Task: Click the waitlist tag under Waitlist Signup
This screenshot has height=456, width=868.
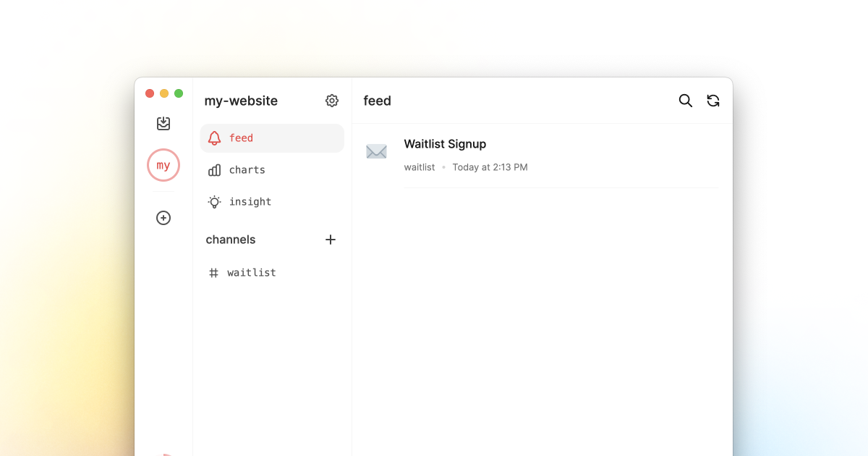Action: click(x=420, y=167)
